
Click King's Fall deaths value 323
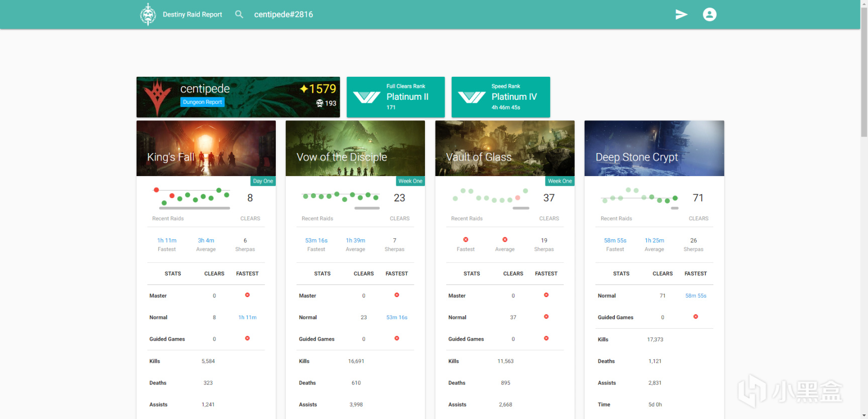[208, 383]
